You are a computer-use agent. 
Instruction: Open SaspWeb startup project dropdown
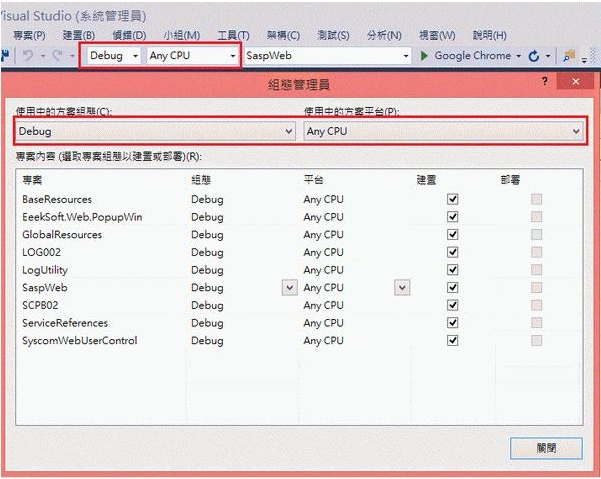click(x=327, y=56)
